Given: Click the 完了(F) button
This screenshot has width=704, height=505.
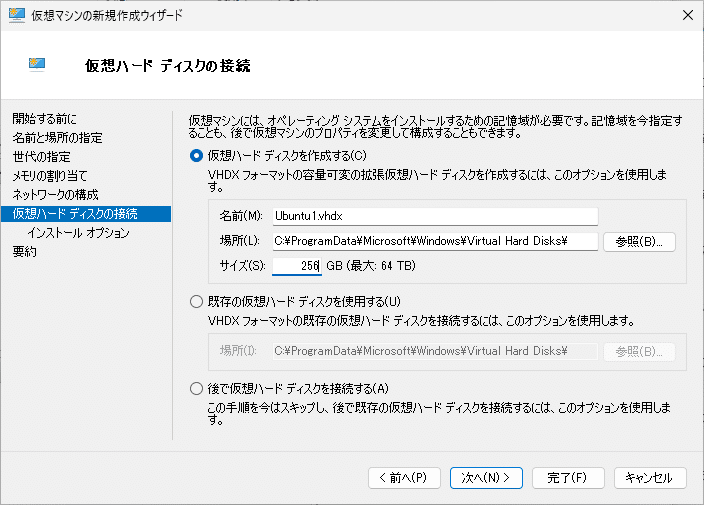Looking at the screenshot, I should (x=568, y=478).
